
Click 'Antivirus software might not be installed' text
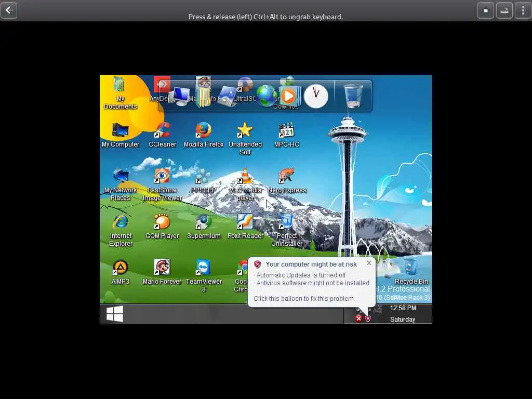313,283
